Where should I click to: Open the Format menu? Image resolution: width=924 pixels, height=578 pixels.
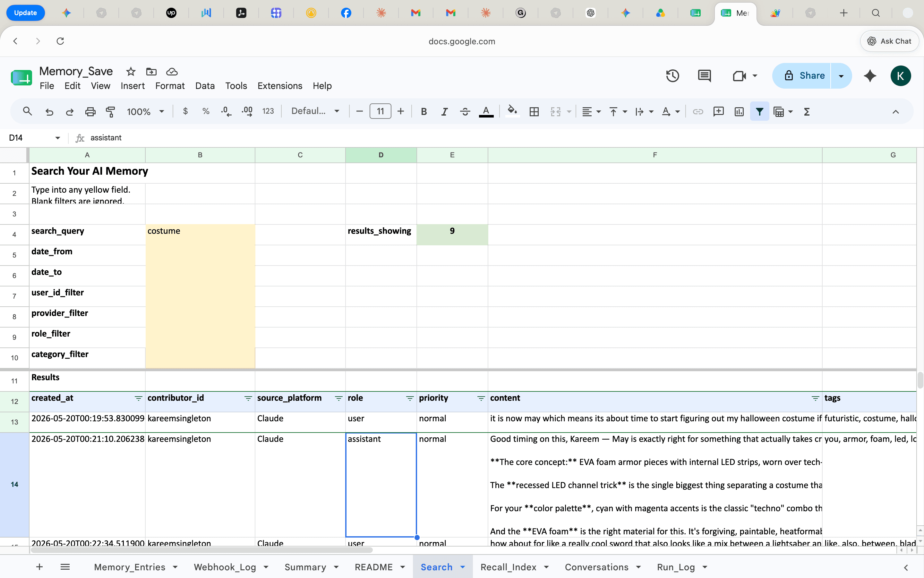(x=170, y=86)
